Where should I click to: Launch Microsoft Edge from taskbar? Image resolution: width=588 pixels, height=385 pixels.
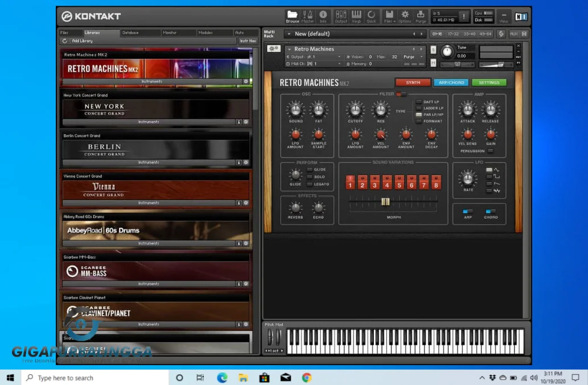(222, 378)
